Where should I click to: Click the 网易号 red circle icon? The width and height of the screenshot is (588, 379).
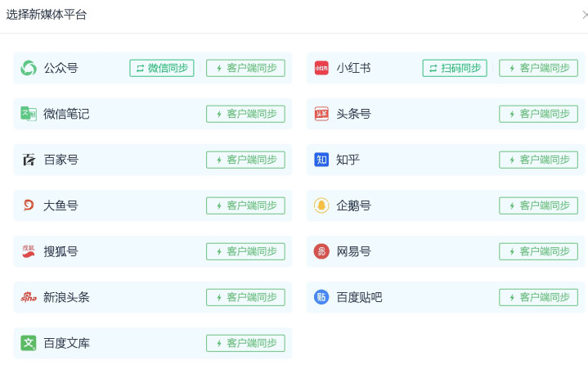coord(321,251)
